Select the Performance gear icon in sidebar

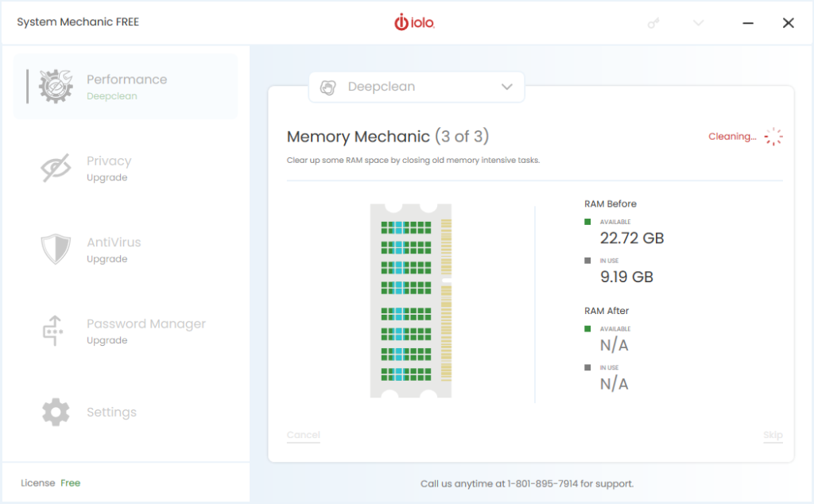tap(54, 86)
